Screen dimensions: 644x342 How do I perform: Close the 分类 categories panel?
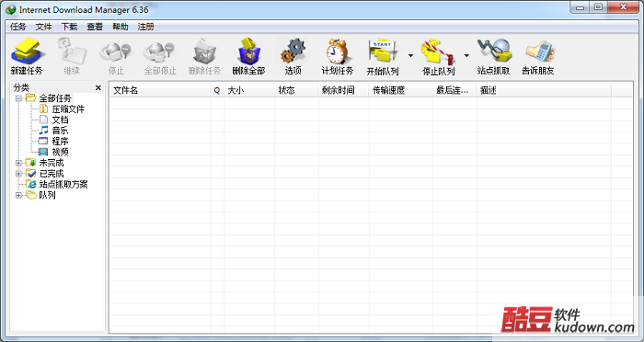(98, 87)
